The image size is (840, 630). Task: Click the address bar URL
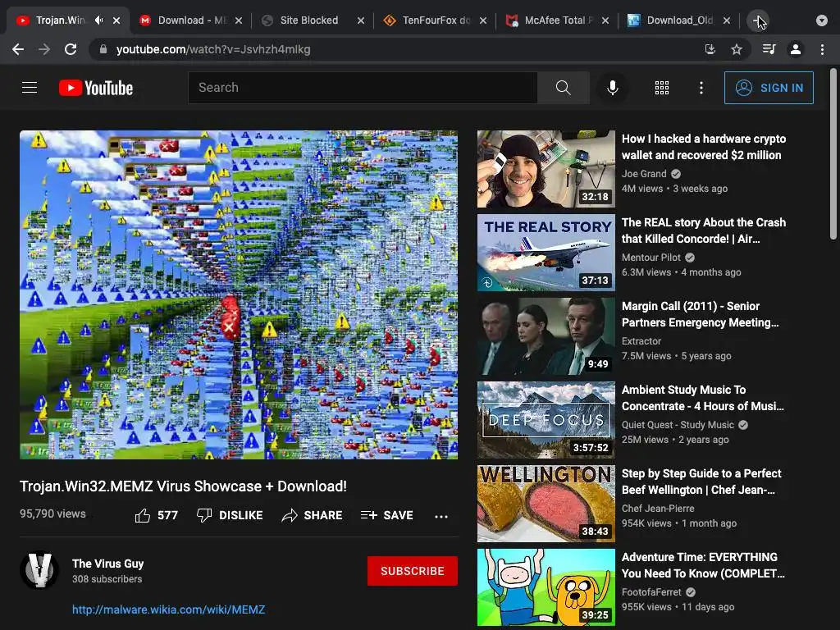[x=213, y=49]
